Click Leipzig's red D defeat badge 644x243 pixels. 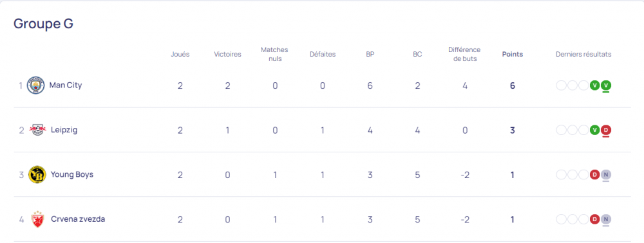click(606, 130)
